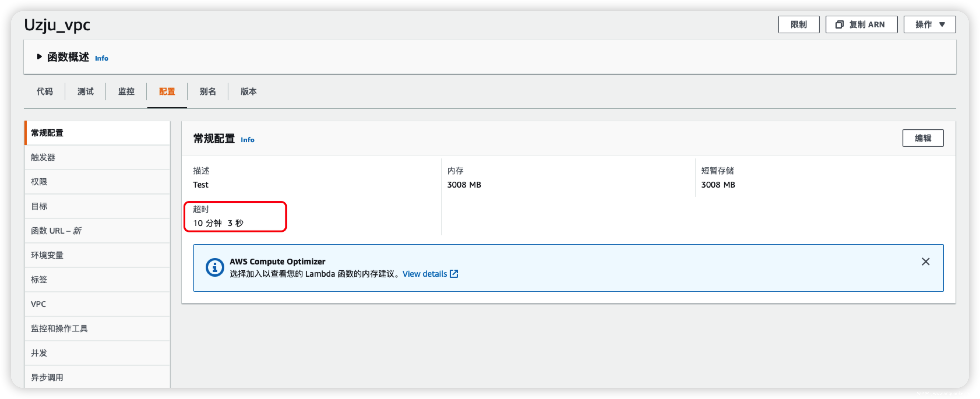This screenshot has width=980, height=399.
Task: Open the 版本 tab
Action: [248, 92]
